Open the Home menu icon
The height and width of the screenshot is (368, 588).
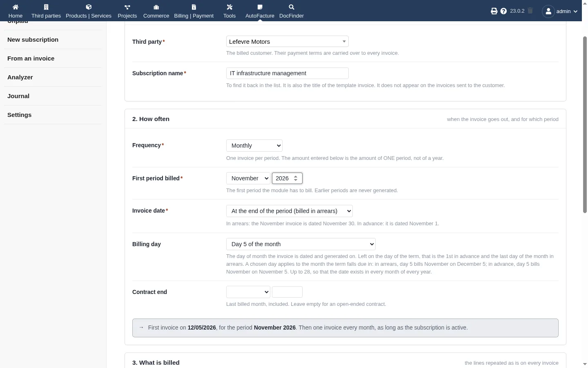tap(16, 7)
